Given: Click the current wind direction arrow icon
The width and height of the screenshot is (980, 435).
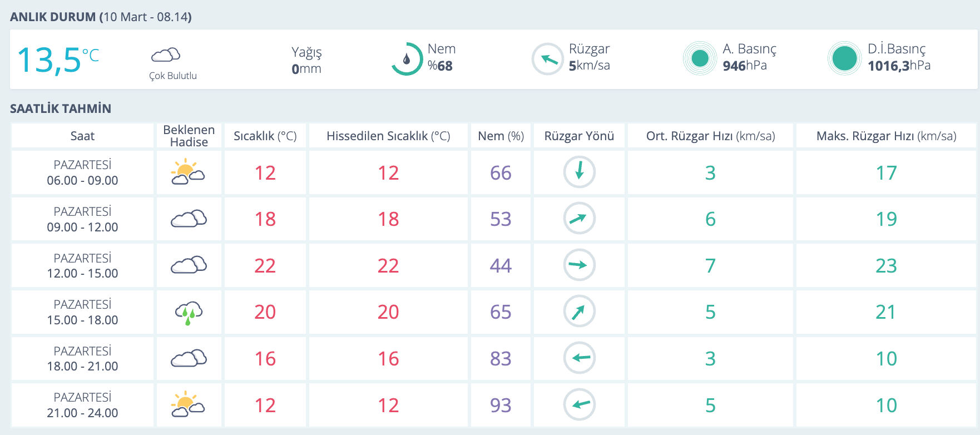Looking at the screenshot, I should [548, 59].
